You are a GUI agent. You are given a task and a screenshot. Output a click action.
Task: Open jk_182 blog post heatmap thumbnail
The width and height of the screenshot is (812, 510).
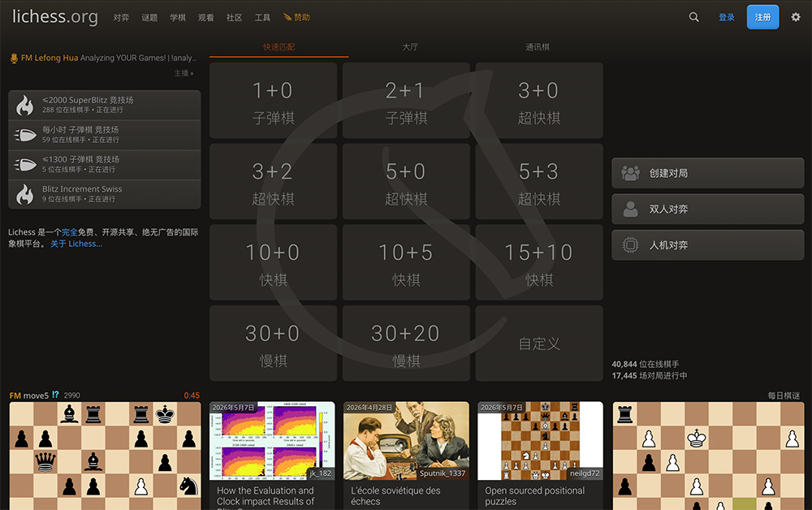click(x=272, y=441)
